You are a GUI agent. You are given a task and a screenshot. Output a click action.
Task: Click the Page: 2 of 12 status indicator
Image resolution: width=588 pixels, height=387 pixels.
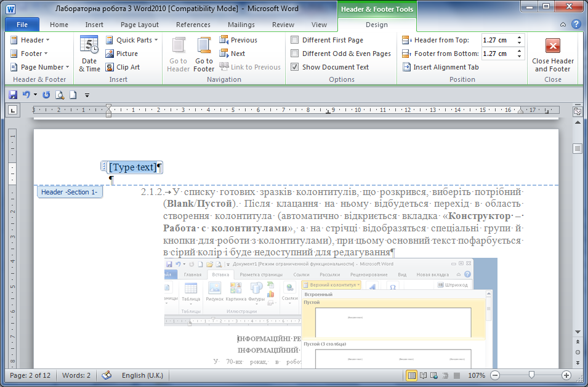[x=30, y=375]
